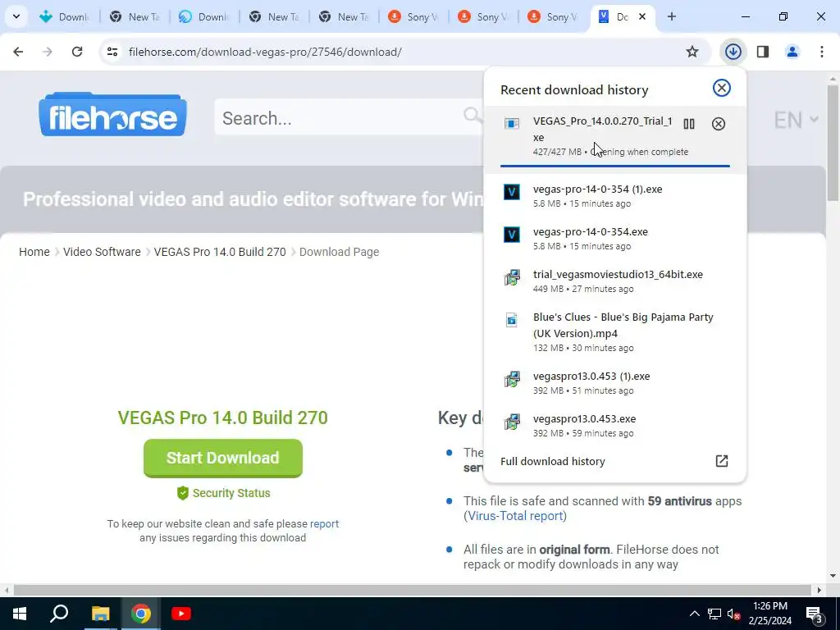Click icon of vegas-pro-14-0-354.exe
The image size is (840, 630).
click(512, 235)
